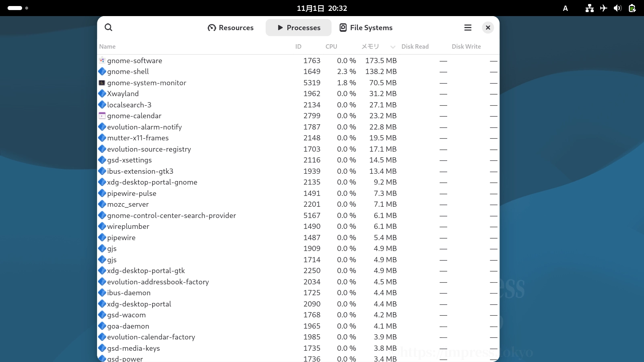Select the Xwayland process name

pyautogui.click(x=123, y=94)
